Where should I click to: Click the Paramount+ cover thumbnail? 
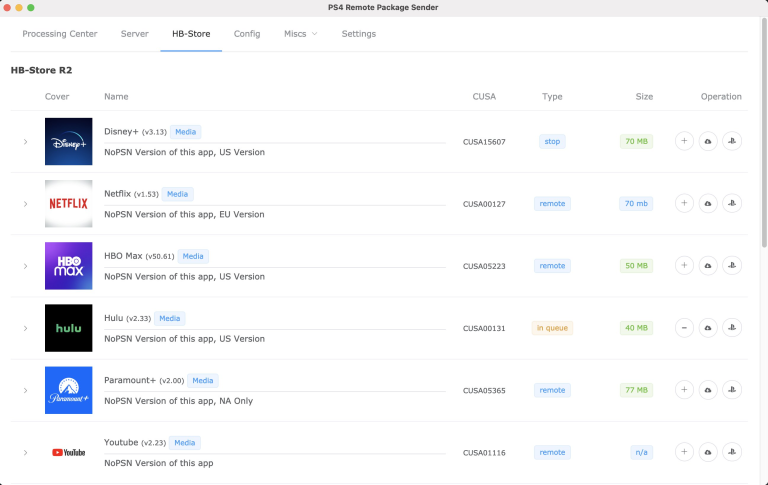coord(69,390)
